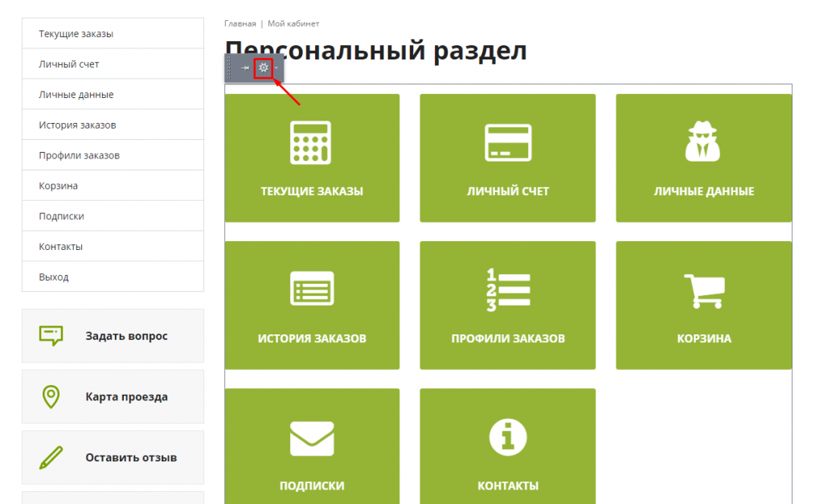The height and width of the screenshot is (504, 823).
Task: Click the list icon on История заказов tile
Action: pos(312,289)
